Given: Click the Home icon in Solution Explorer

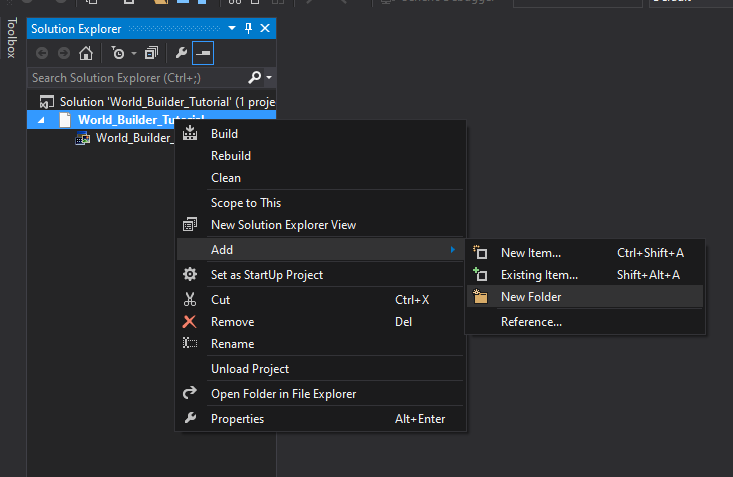Looking at the screenshot, I should (x=86, y=53).
